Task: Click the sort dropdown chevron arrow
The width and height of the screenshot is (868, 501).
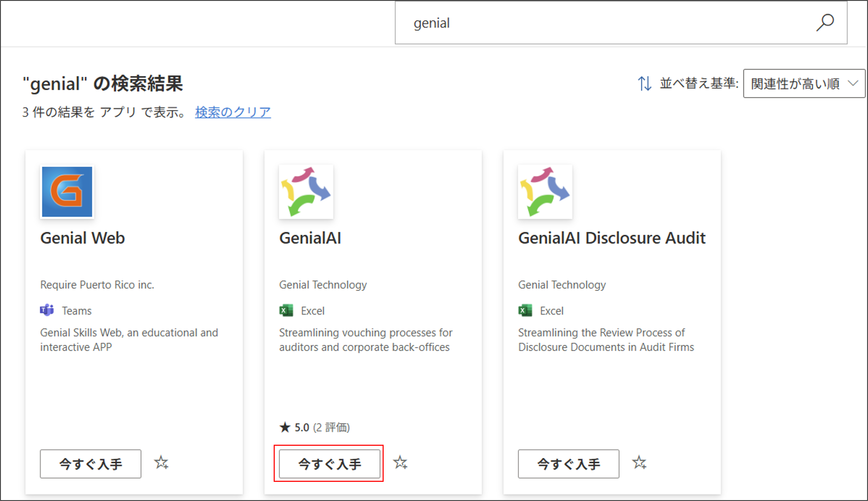Action: [x=853, y=83]
